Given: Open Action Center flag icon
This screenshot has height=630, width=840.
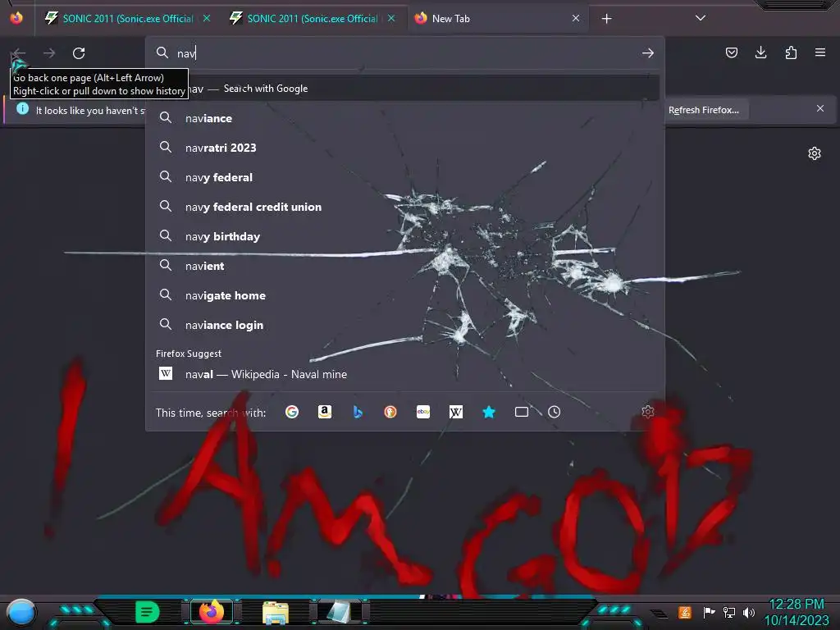Looking at the screenshot, I should [x=709, y=612].
